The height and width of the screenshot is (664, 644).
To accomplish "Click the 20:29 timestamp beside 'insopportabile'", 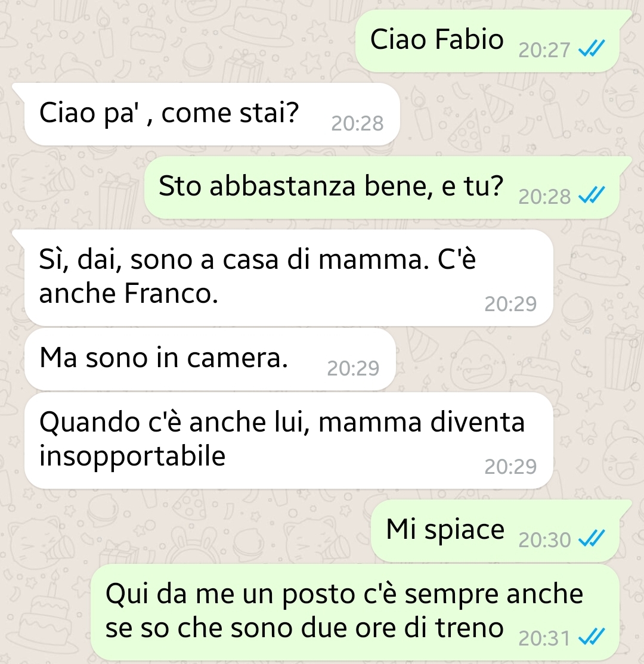I will click(x=510, y=466).
